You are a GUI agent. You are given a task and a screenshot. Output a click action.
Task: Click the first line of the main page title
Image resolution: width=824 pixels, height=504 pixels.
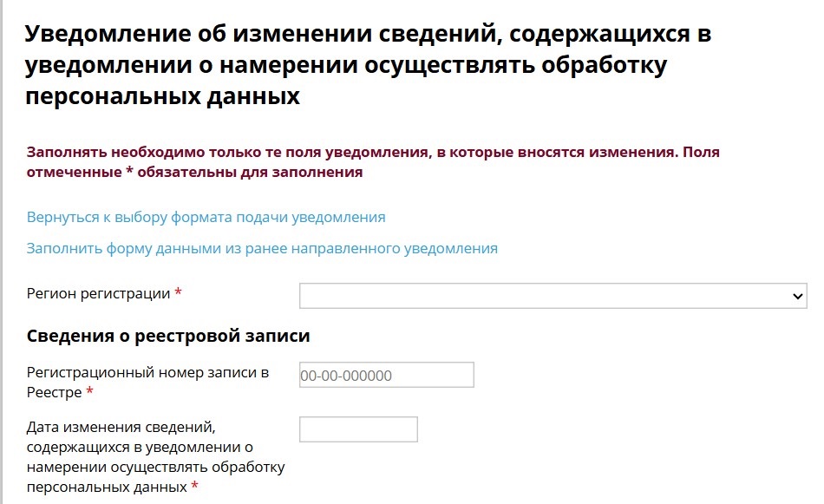coord(368,36)
